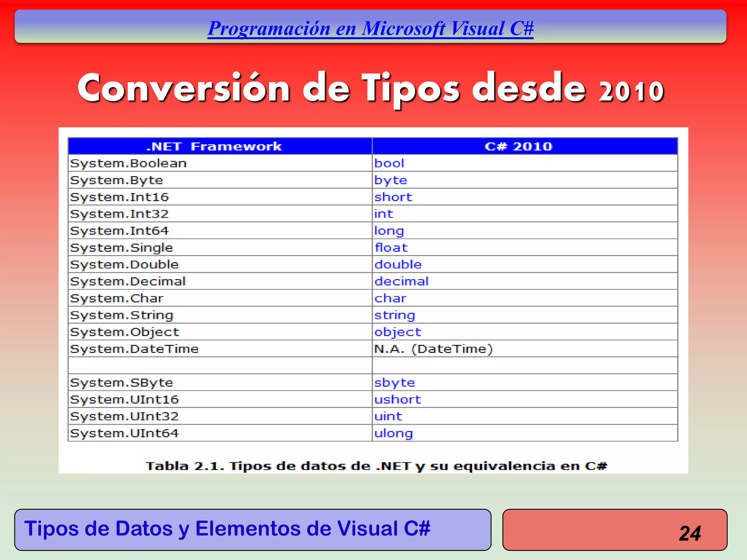Select the string keyword cell
747x560 pixels.
coord(525,315)
